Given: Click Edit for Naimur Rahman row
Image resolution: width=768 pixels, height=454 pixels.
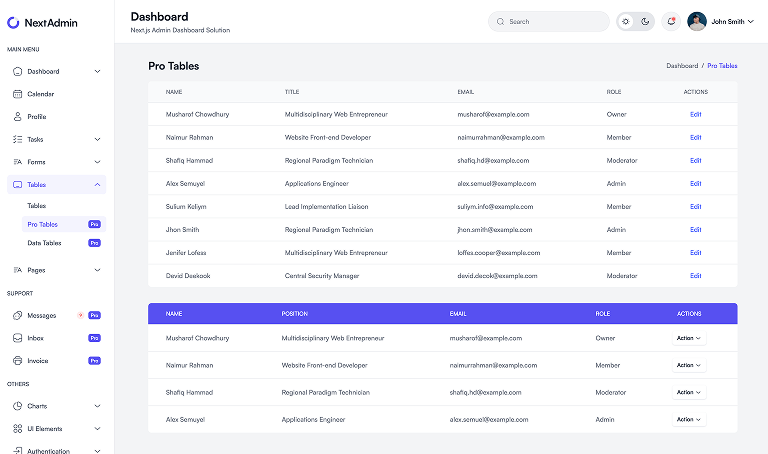Looking at the screenshot, I should click(696, 137).
